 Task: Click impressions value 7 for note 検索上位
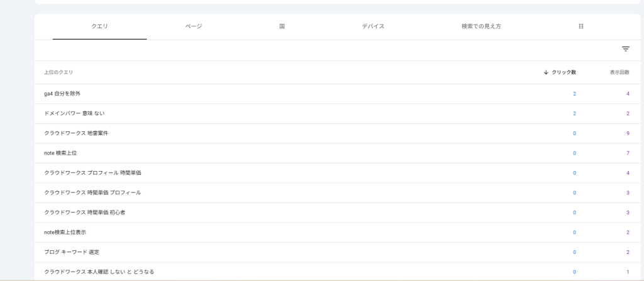click(628, 153)
